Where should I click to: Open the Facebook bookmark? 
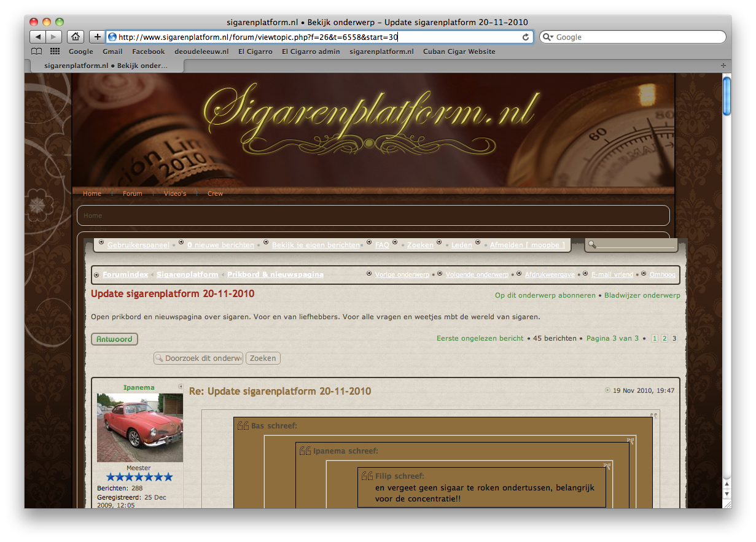point(149,52)
